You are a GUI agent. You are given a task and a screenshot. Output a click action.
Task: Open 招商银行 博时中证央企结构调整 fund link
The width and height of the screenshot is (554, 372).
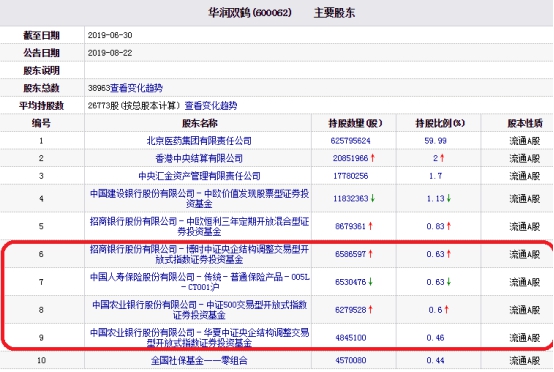coord(199,254)
